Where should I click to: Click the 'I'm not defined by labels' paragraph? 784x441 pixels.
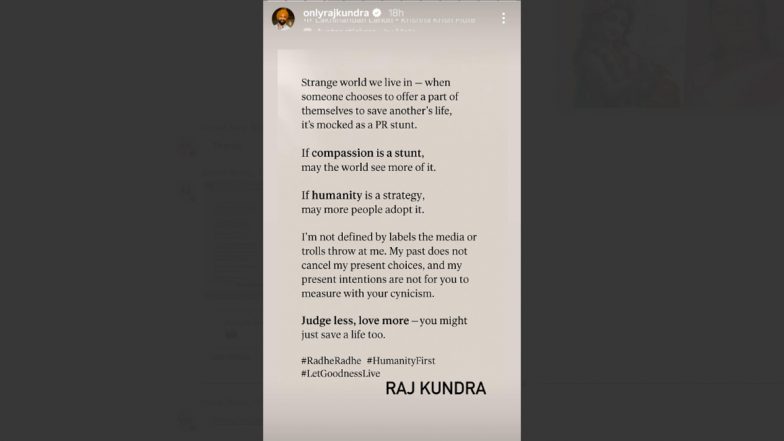click(389, 265)
